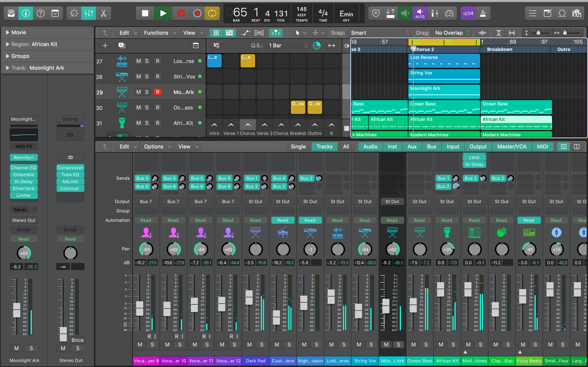Mute the Stri...Vox track 28
Image resolution: width=588 pixels, height=367 pixels.
(138, 77)
